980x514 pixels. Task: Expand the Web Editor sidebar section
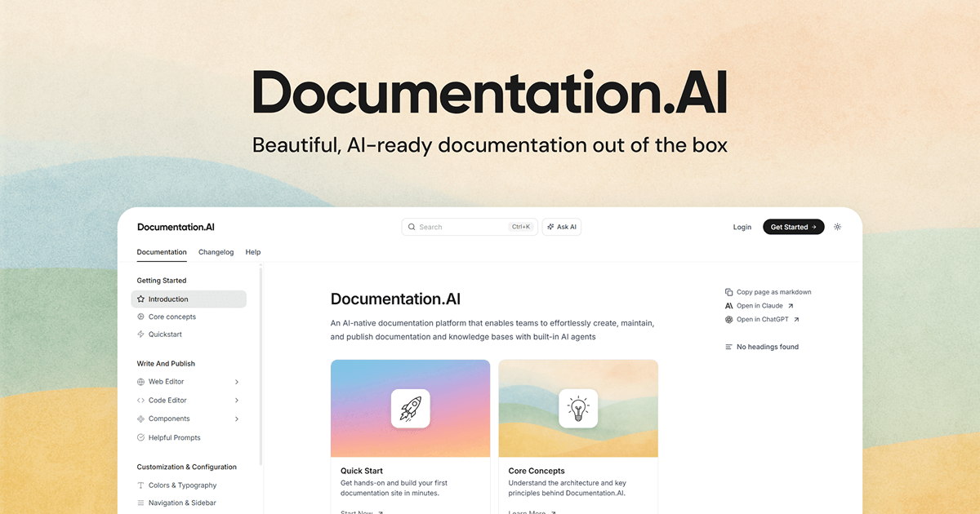point(237,382)
